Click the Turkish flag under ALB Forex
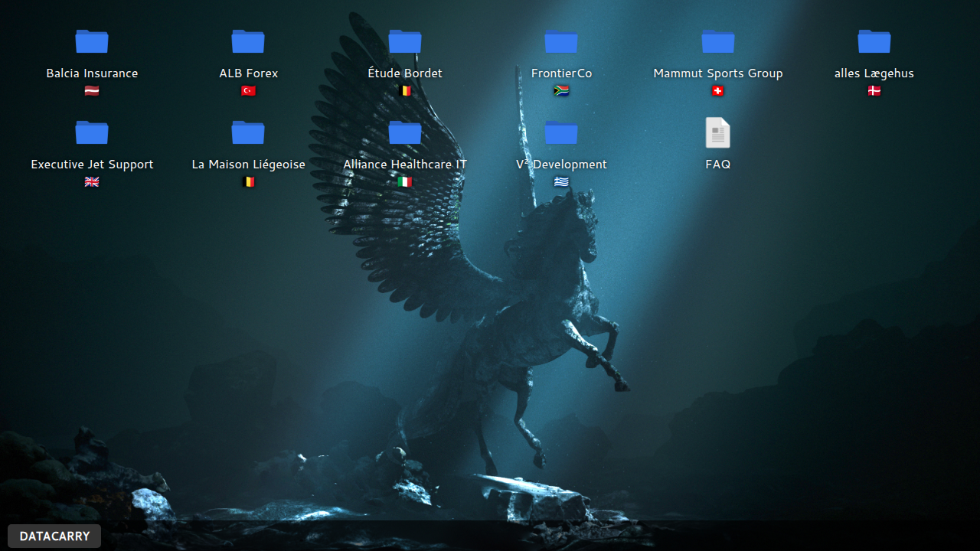The width and height of the screenshot is (980, 551). click(248, 91)
